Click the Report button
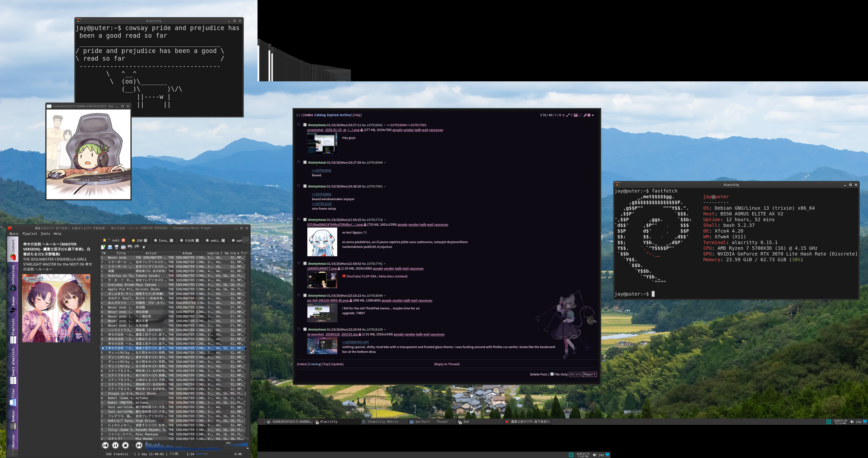The height and width of the screenshot is (458, 868). (x=590, y=375)
